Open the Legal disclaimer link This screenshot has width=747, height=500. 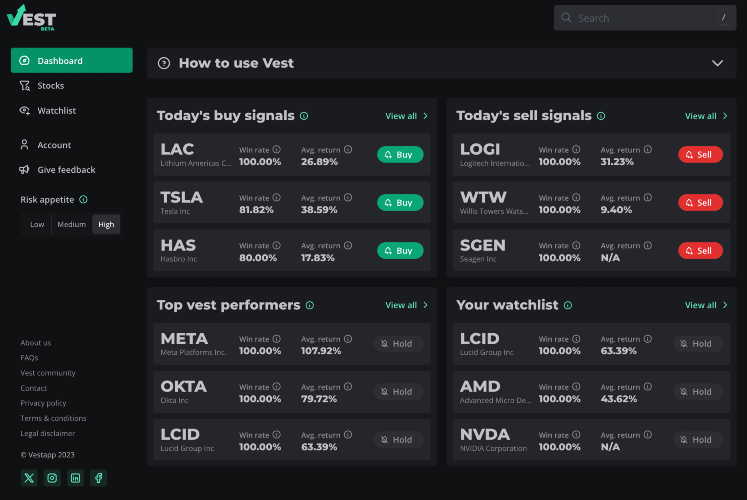[x=48, y=433]
